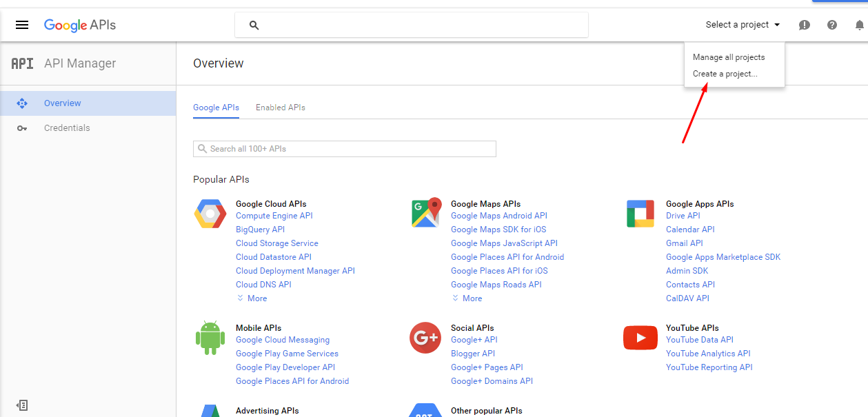Viewport: 868px width, 417px height.
Task: Open YouTube Reporting API link
Action: coord(709,367)
